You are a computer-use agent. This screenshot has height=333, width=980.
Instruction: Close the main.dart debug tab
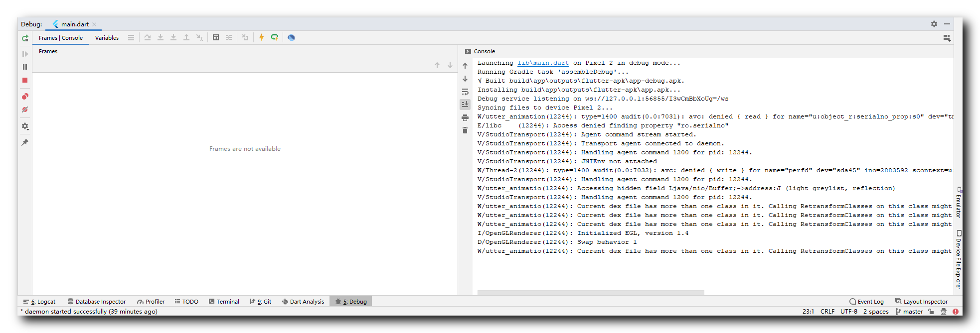coord(94,24)
